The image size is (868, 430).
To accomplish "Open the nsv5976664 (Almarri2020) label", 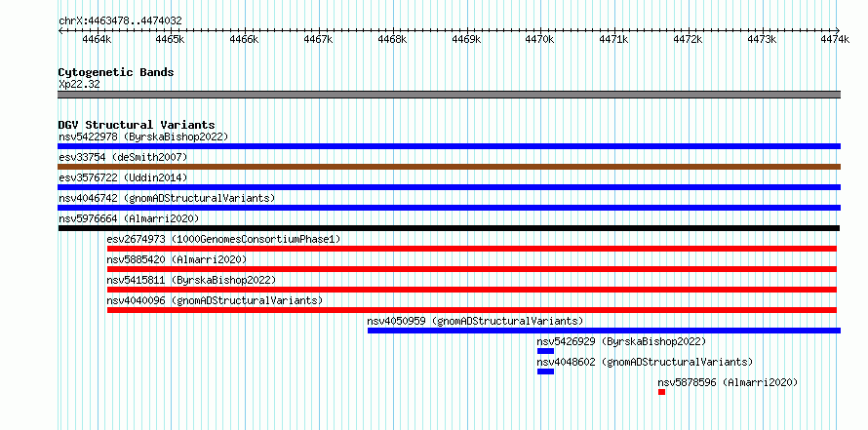I will 129,218.
